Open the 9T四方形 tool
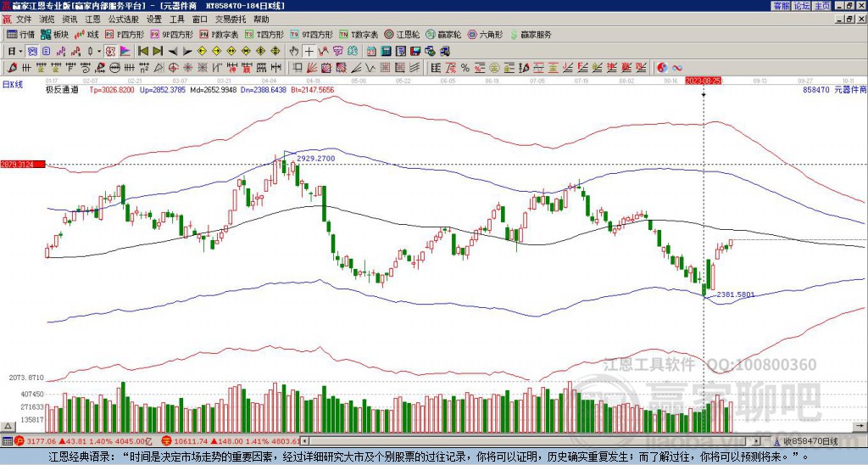The image size is (868, 465). coord(312,34)
